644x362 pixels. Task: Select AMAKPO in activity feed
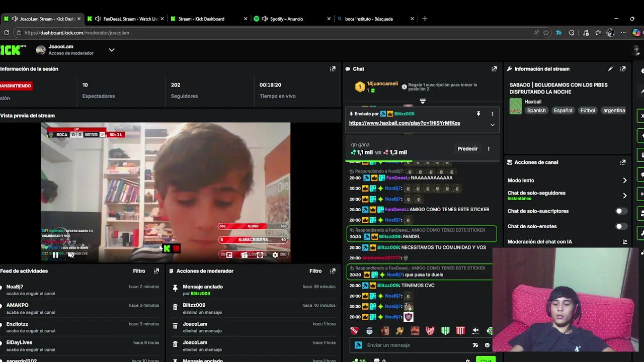pos(18,305)
